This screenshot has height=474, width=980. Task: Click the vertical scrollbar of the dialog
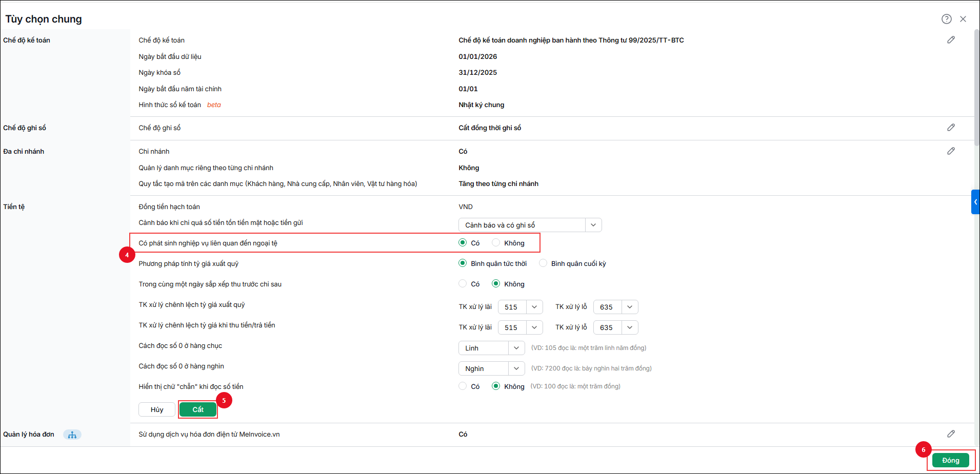click(x=976, y=87)
